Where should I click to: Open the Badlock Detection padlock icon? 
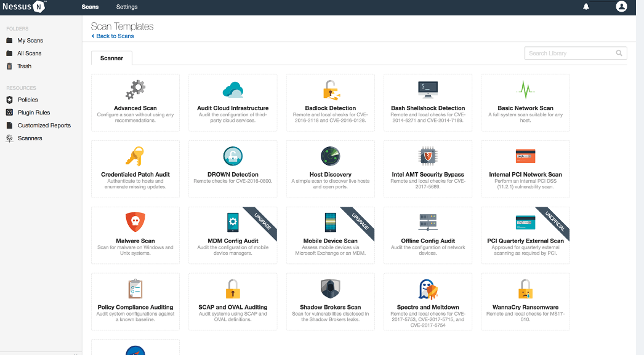(x=331, y=90)
